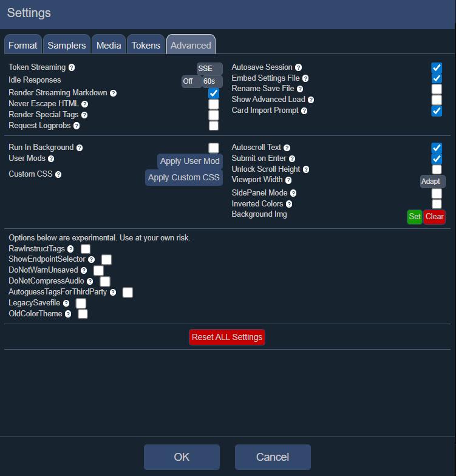Show help for Unlock Scroll Height

click(306, 170)
